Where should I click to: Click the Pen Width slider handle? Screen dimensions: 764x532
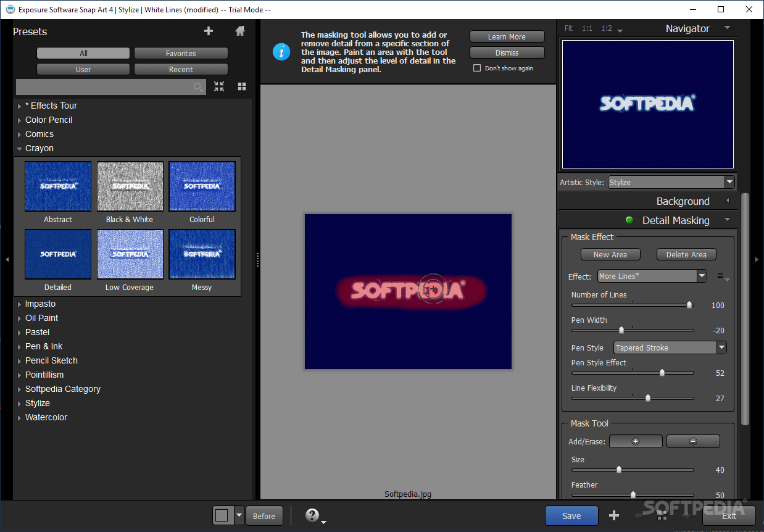coord(621,330)
